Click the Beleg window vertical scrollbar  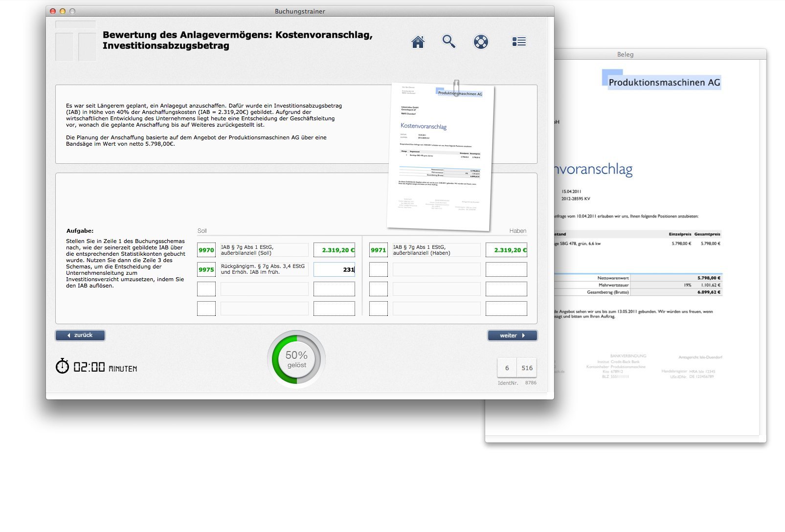click(763, 248)
